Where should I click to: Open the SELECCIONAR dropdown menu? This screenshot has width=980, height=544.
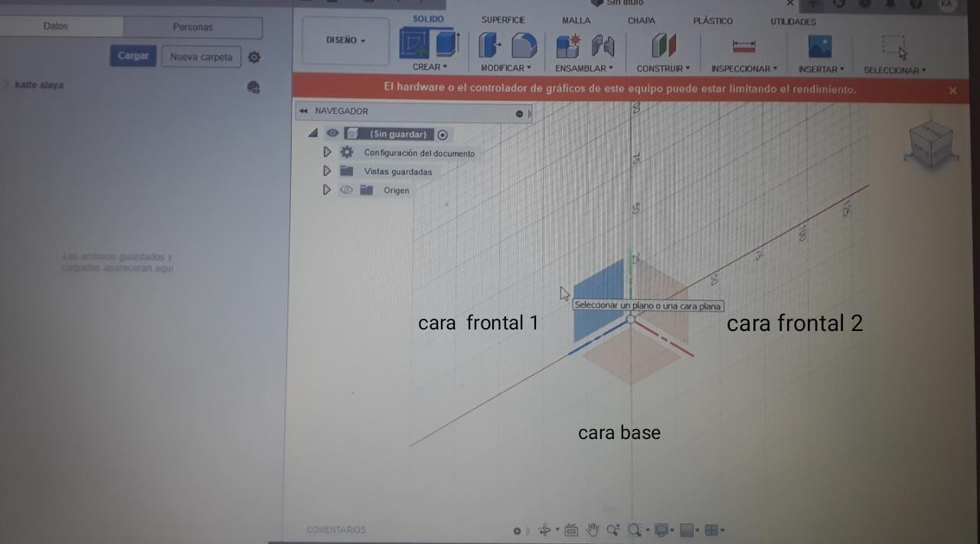click(894, 70)
